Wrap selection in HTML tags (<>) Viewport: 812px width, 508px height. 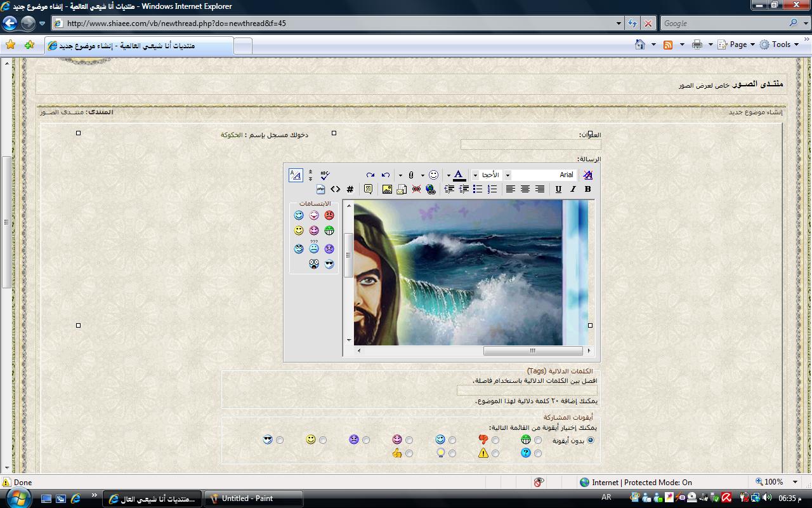click(335, 189)
